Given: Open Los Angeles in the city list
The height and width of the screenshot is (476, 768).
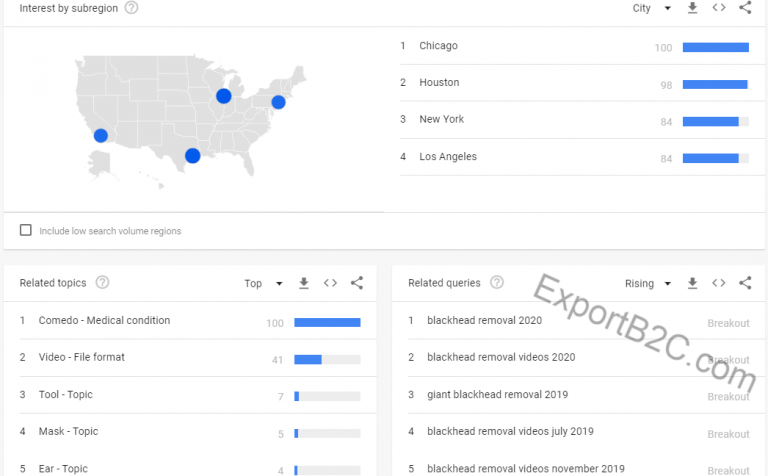Looking at the screenshot, I should pyautogui.click(x=448, y=156).
